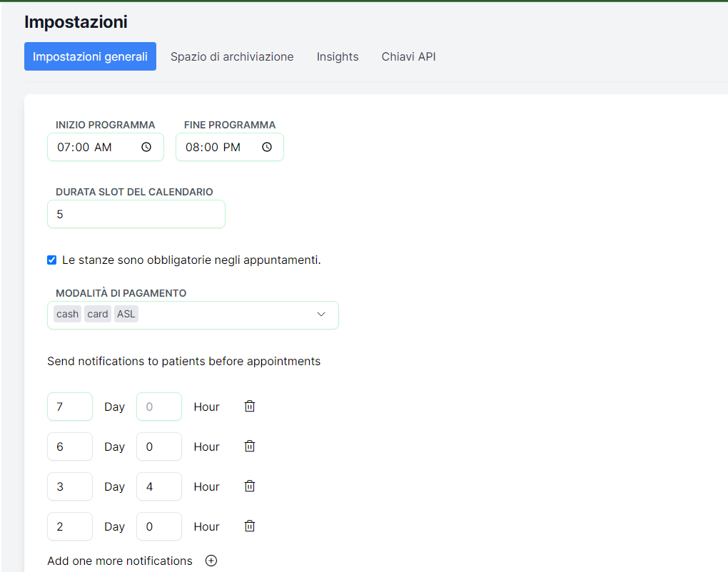Toggle rooms mandatory in appointments checkbox

coord(51,260)
